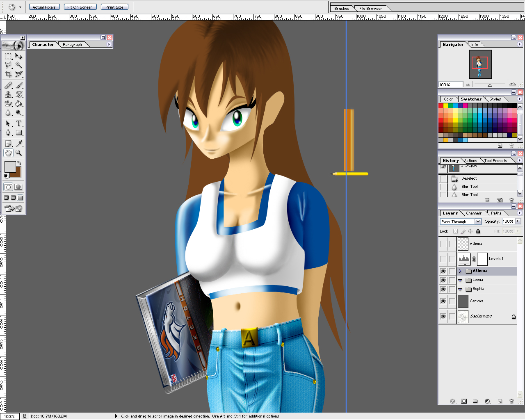Viewport: 525px width, 420px height.
Task: Select the Notes tool
Action: click(8, 144)
